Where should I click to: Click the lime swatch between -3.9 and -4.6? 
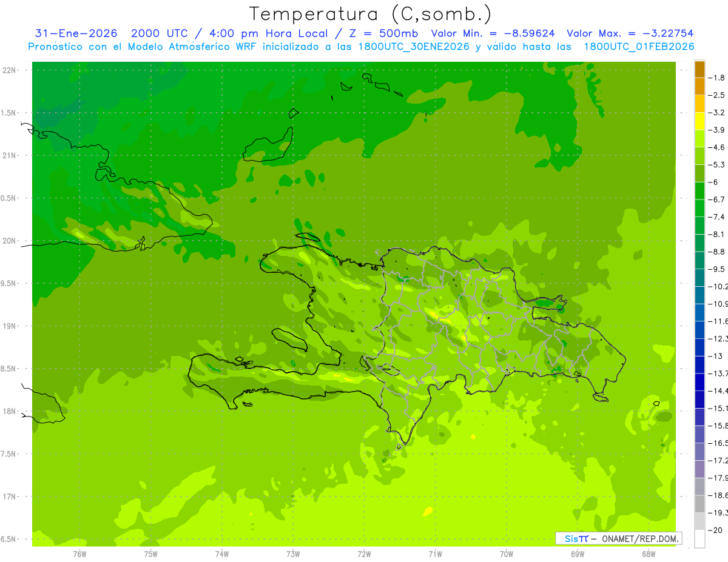(699, 139)
